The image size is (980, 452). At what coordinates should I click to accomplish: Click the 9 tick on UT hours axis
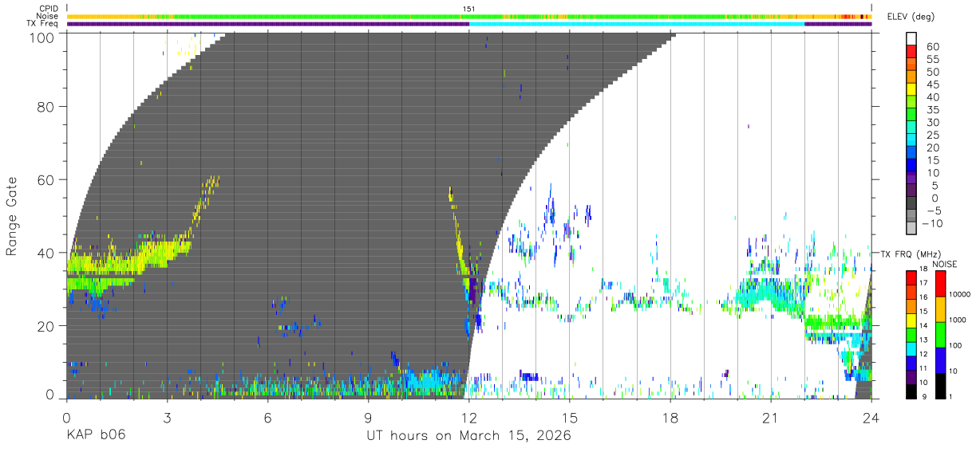369,417
